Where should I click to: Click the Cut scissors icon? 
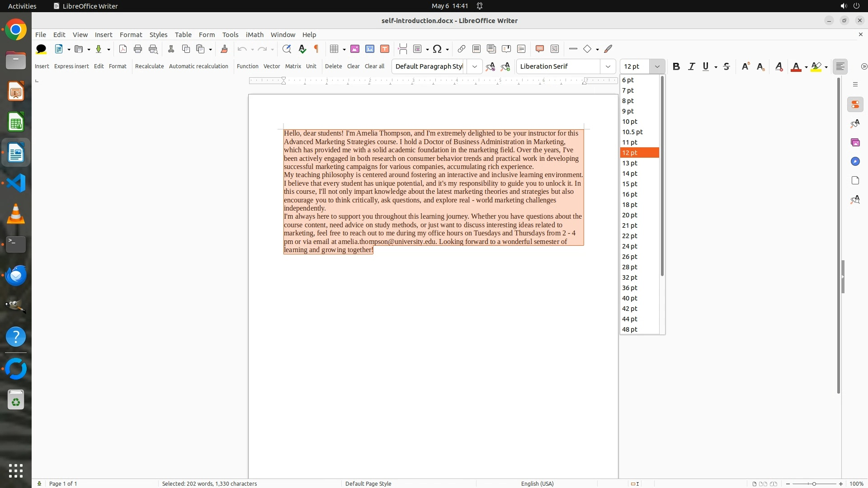tap(171, 49)
